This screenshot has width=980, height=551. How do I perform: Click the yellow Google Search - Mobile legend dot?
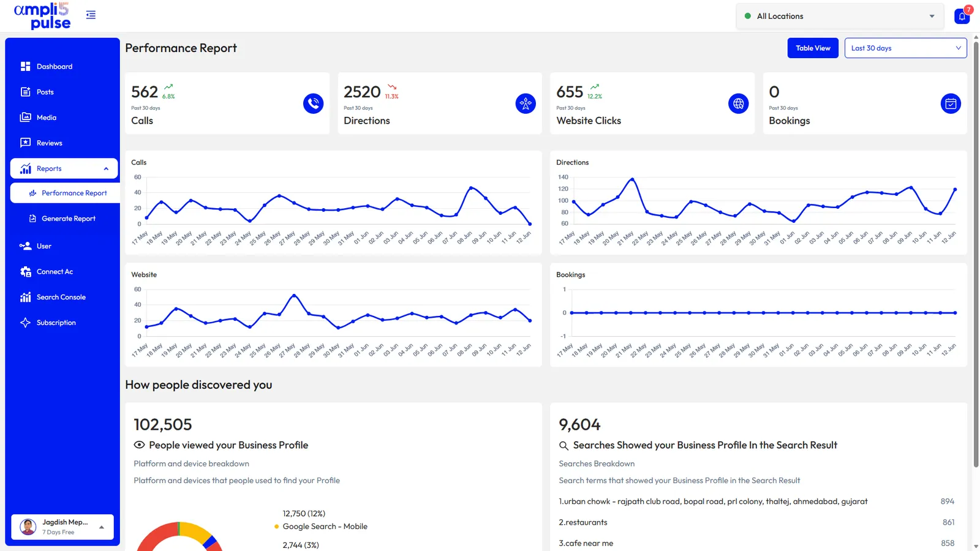tap(277, 527)
